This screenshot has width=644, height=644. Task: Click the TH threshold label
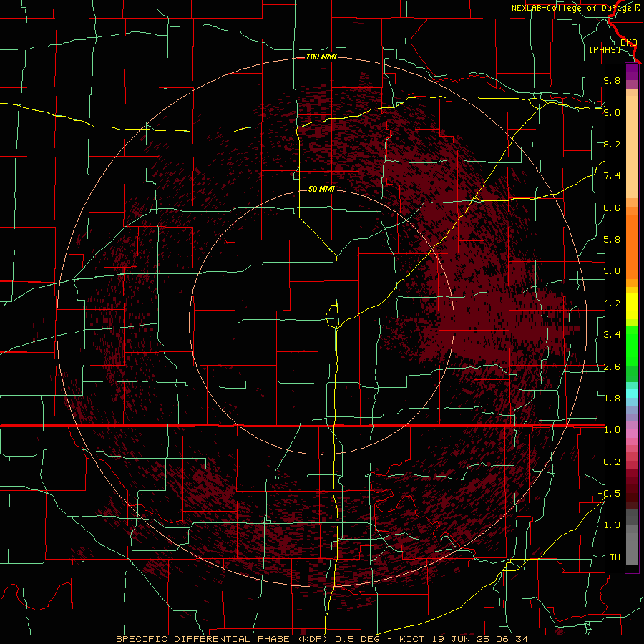pos(615,557)
